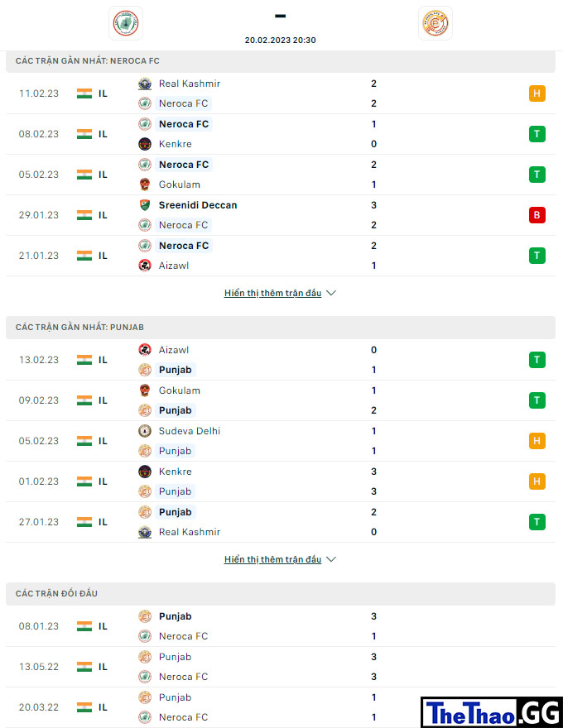Image resolution: width=563 pixels, height=728 pixels.
Task: Click green T badge for 13.02.23 Aizawl match
Action: pos(537,360)
